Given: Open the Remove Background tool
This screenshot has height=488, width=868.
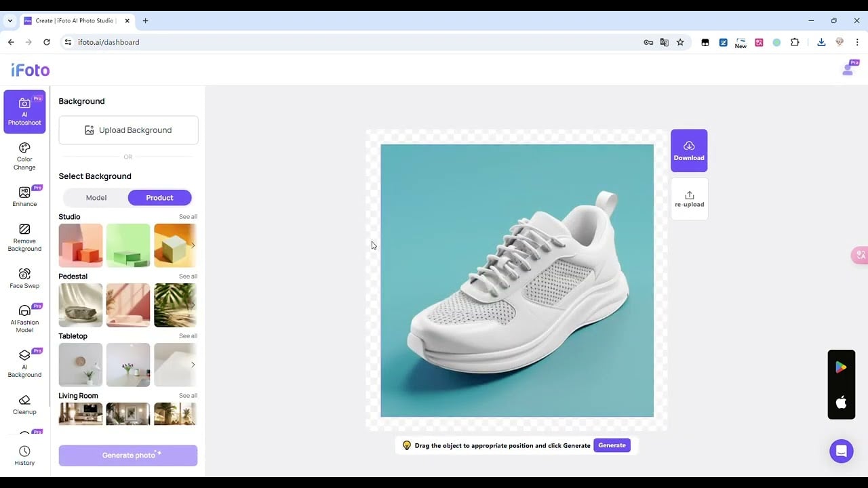Looking at the screenshot, I should point(24,237).
